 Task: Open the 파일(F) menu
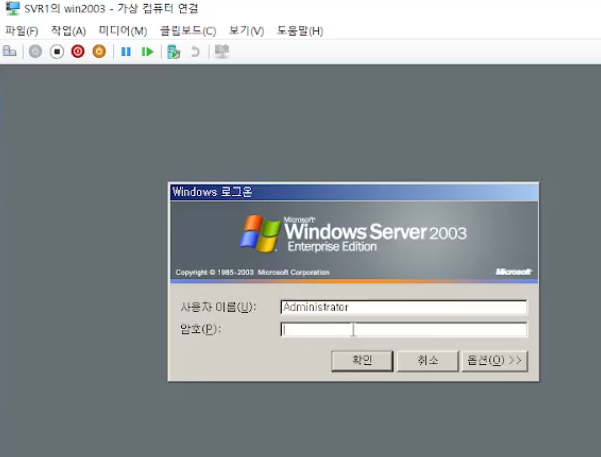21,31
